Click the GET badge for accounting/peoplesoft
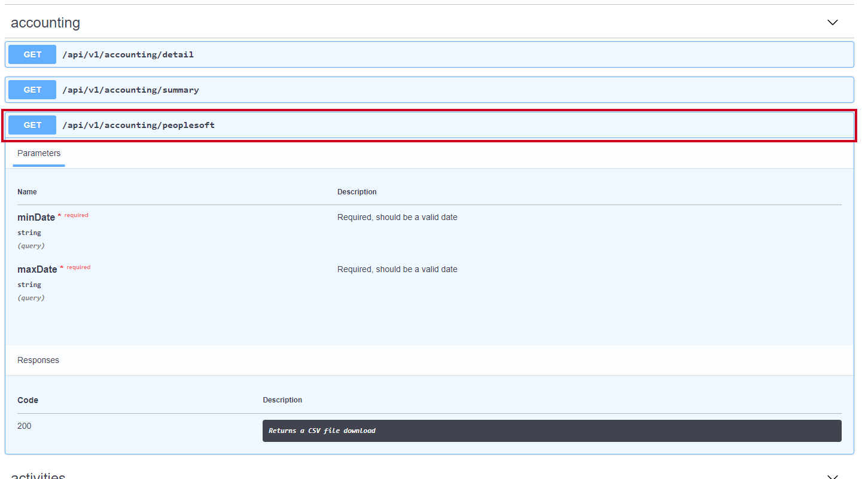 click(x=32, y=125)
